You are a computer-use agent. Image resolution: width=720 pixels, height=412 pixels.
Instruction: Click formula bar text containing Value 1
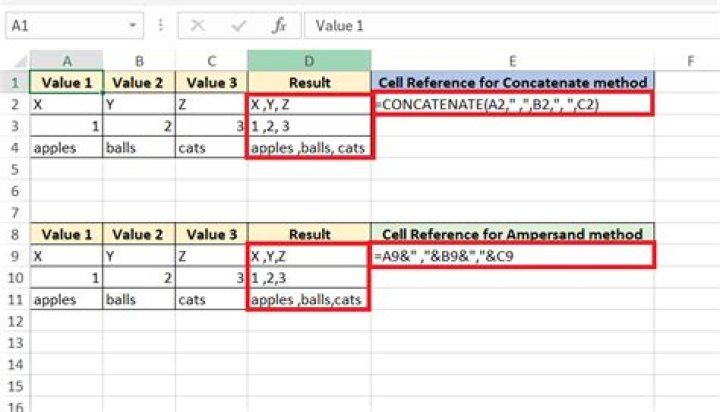[339, 26]
